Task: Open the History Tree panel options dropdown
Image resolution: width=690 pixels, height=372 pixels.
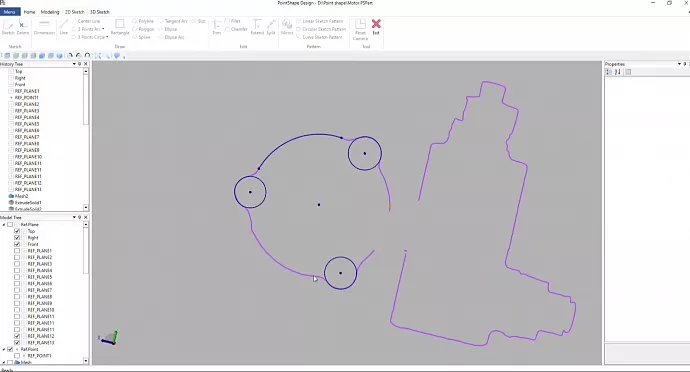Action: (74, 64)
